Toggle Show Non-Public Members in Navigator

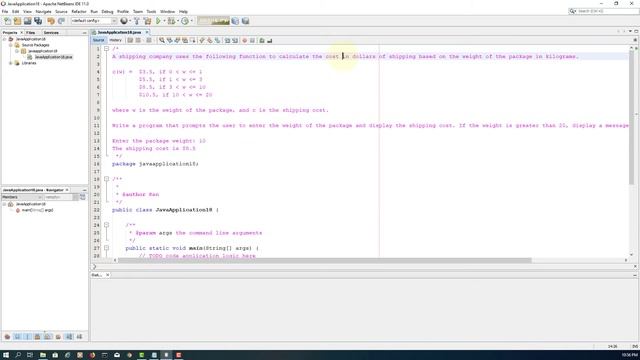(38, 337)
